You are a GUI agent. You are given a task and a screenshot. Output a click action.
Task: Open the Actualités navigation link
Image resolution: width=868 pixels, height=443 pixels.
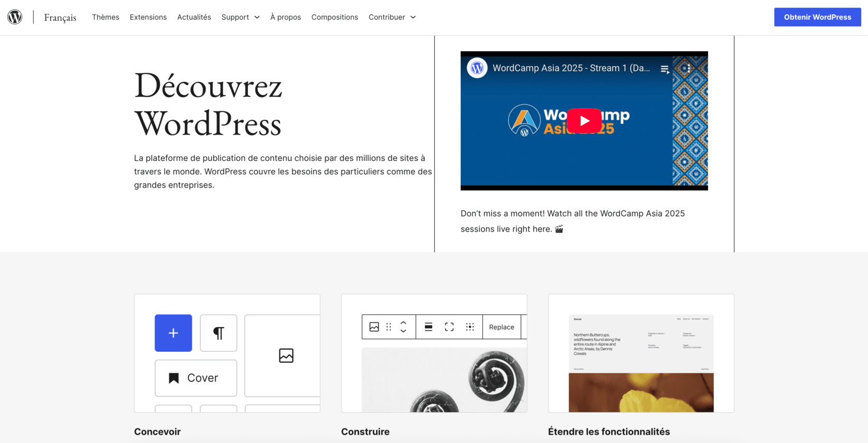(x=194, y=17)
